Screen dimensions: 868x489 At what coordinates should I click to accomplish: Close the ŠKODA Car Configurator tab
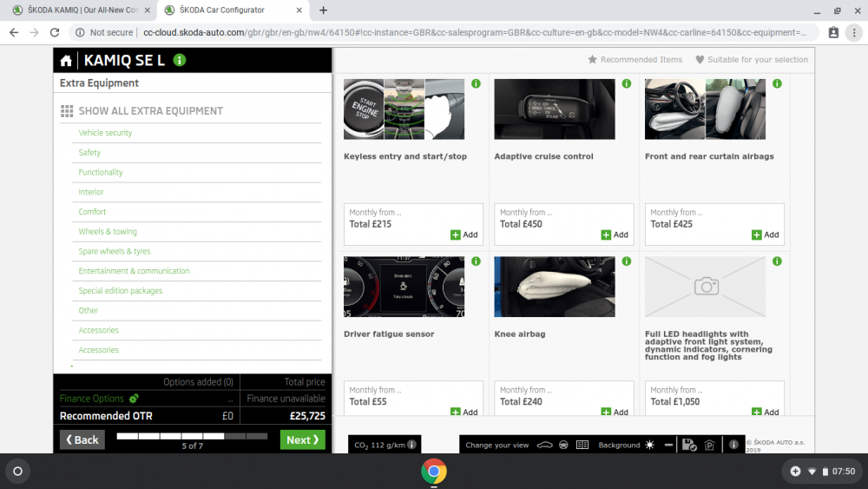(x=299, y=10)
